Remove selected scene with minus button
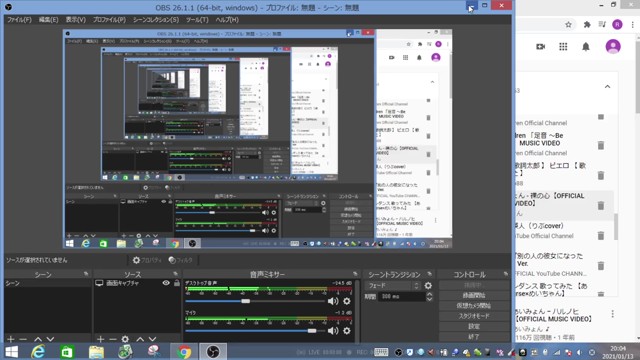Image resolution: width=640 pixels, height=360 pixels. [23, 339]
